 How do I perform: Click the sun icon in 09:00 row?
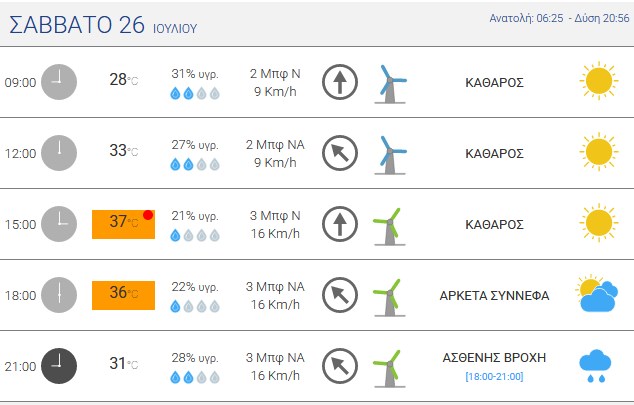pos(598,81)
